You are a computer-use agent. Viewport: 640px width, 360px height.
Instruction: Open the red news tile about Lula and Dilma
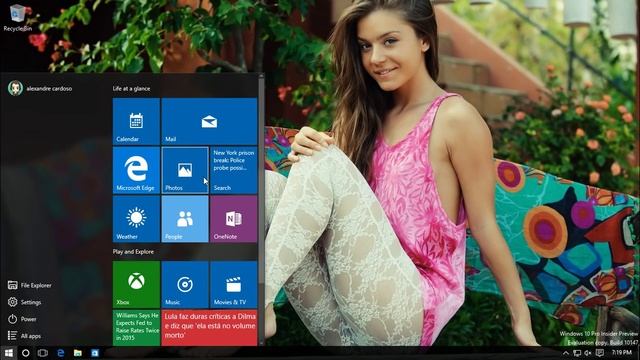[x=209, y=328]
